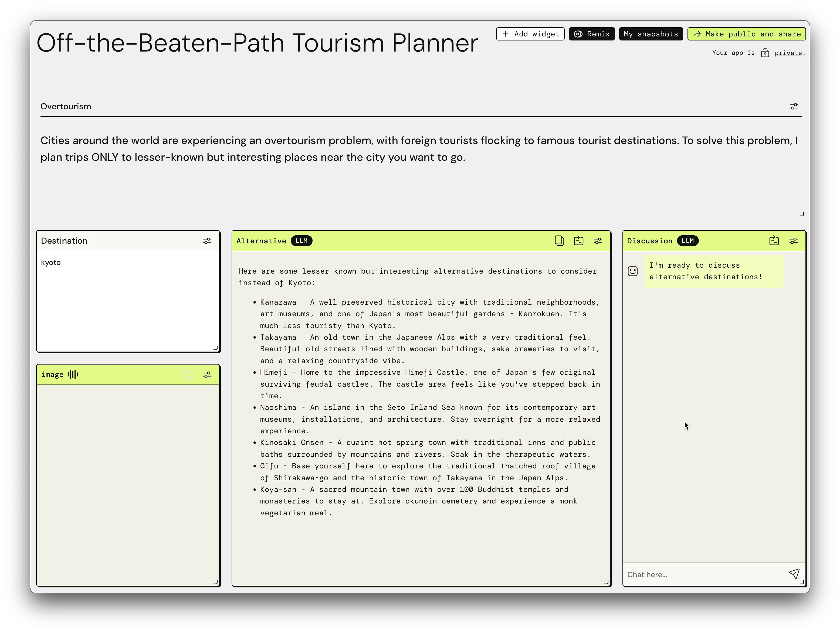This screenshot has height=633, width=840.
Task: Export the Alternative widget content
Action: click(578, 241)
